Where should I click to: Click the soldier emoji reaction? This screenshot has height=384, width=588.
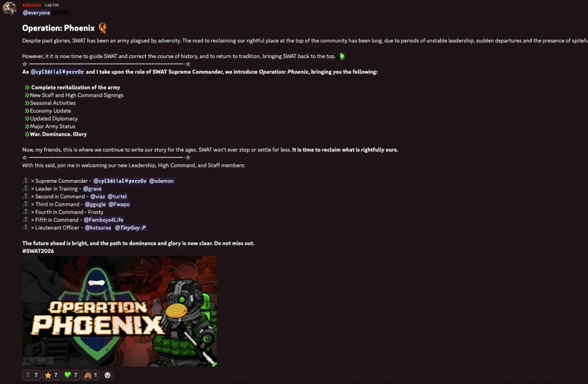coord(31,375)
